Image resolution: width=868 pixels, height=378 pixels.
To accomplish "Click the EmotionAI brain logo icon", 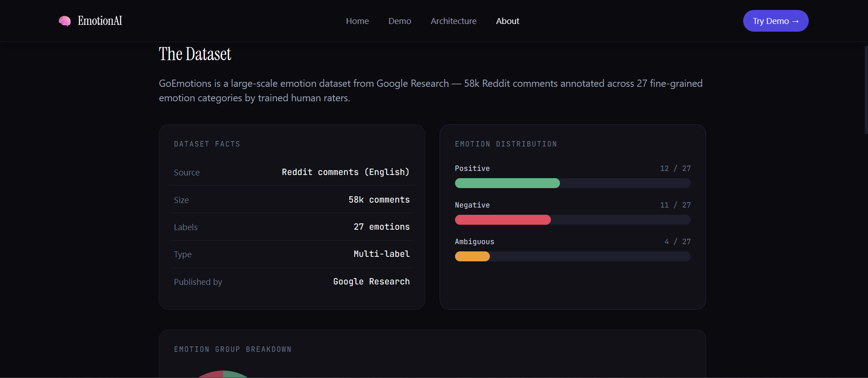I will [x=65, y=21].
